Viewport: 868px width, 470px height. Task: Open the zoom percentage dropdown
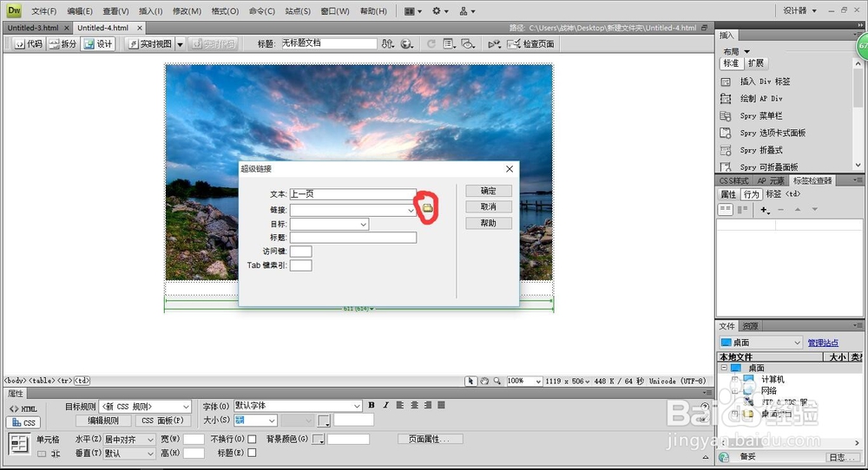point(538,381)
